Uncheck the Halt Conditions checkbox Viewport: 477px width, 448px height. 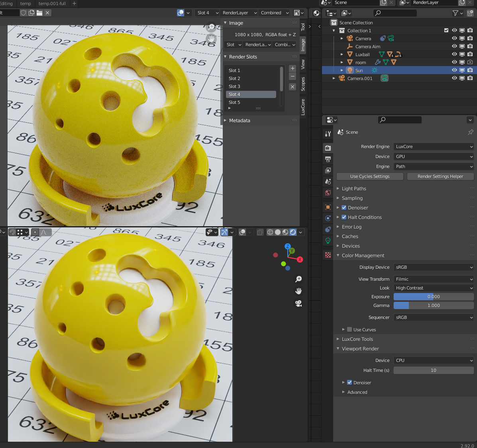pyautogui.click(x=344, y=217)
